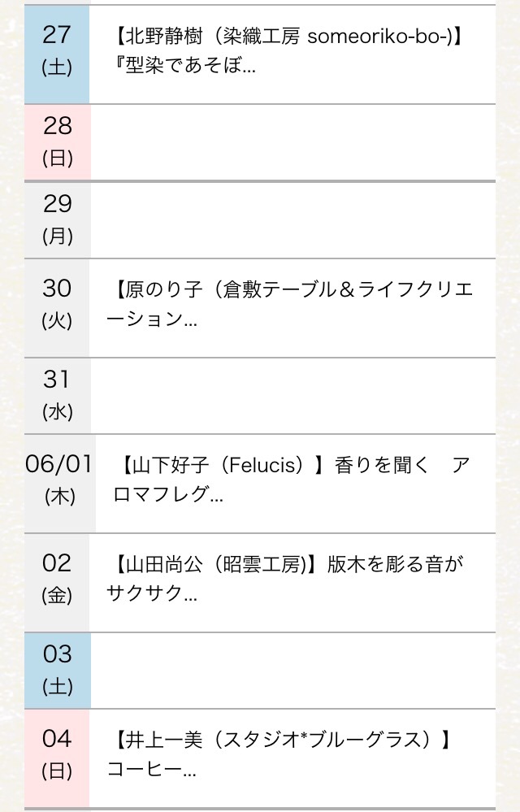Click the サクサク… text in the 02 row
The height and width of the screenshot is (812, 520).
[x=152, y=593]
